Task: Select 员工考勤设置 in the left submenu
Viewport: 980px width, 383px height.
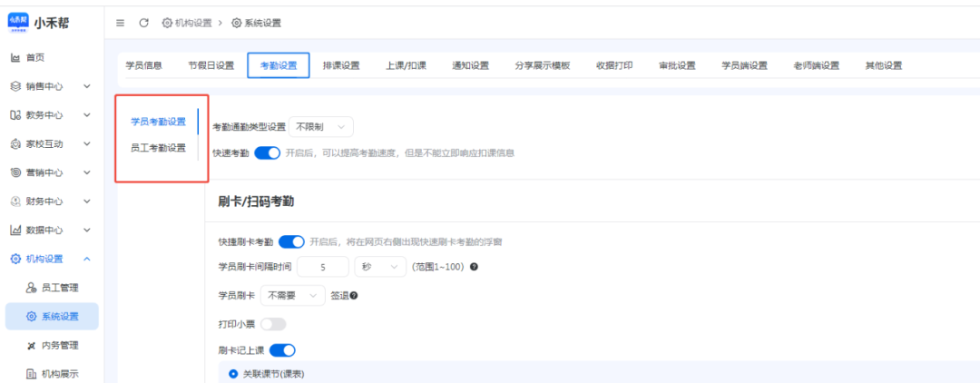Action: [158, 148]
